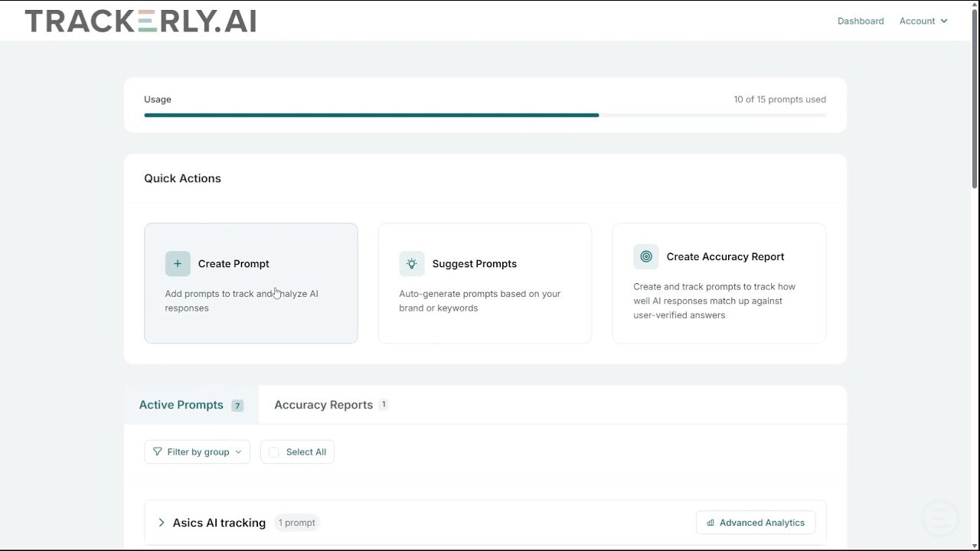Click the Trackerly.AI logo
The width and height of the screenshot is (980, 551).
[x=141, y=21]
